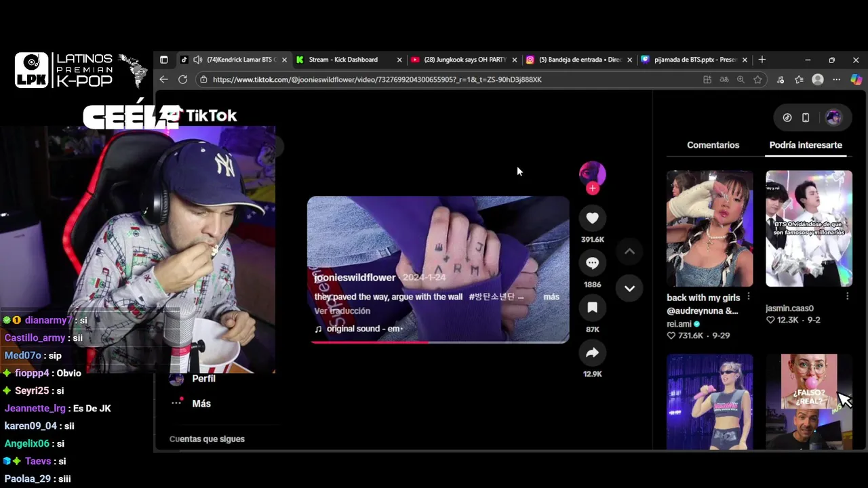
Task: Click 391.6K likes count
Action: click(x=592, y=239)
